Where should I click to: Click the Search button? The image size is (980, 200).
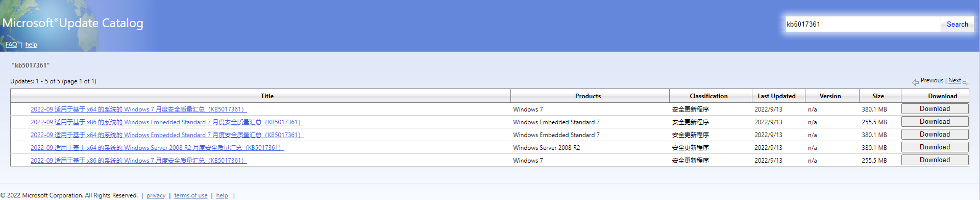(957, 24)
